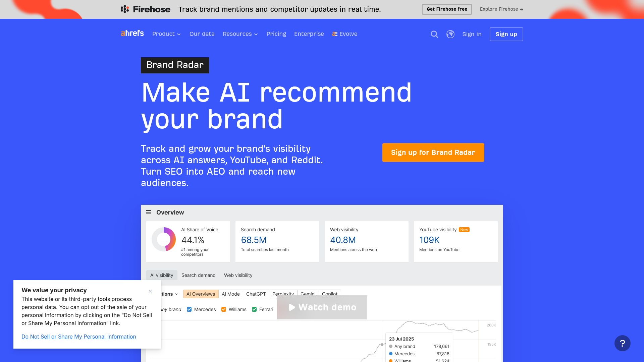Expand the Product dropdown menu
644x362 pixels.
coord(166,34)
